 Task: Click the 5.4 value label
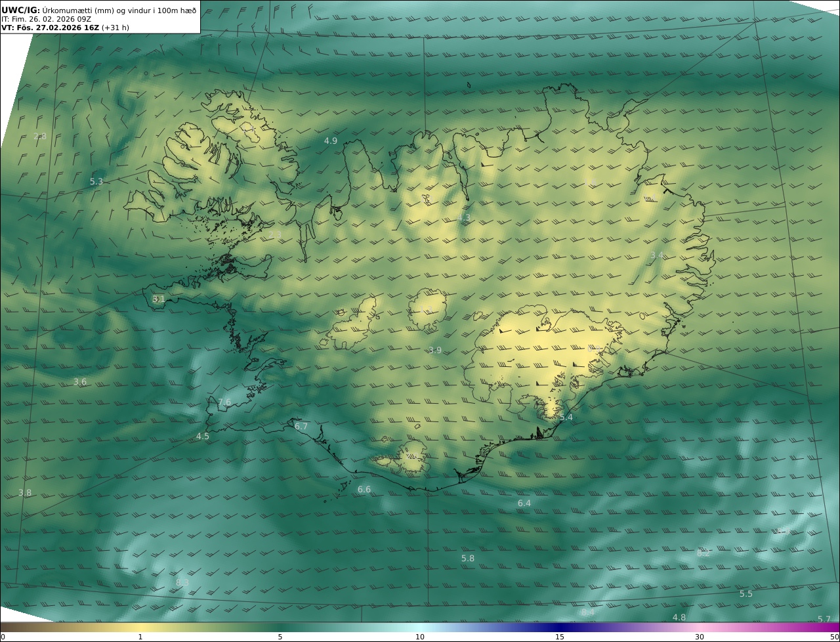pos(566,417)
